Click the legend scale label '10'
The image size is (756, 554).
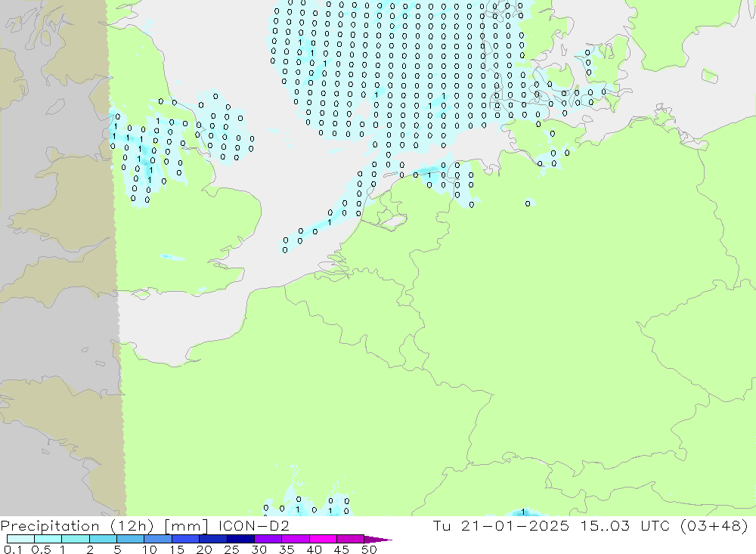pyautogui.click(x=150, y=549)
